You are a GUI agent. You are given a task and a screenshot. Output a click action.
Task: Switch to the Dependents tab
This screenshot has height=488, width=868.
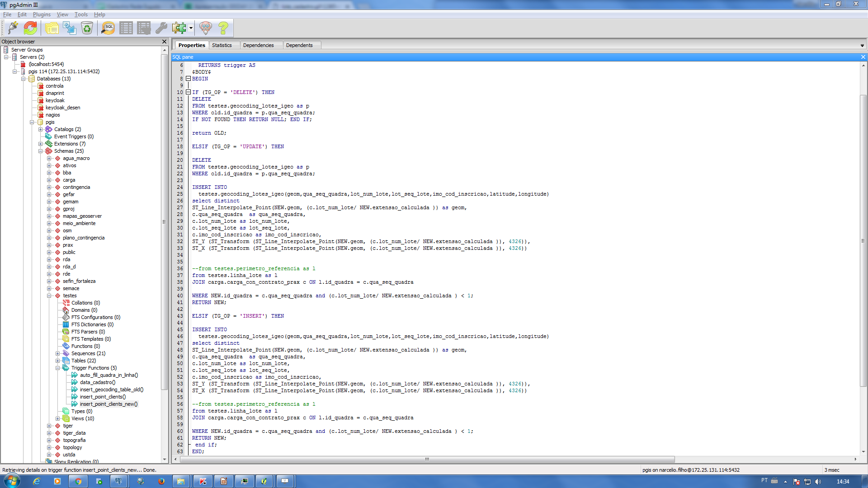coord(299,45)
